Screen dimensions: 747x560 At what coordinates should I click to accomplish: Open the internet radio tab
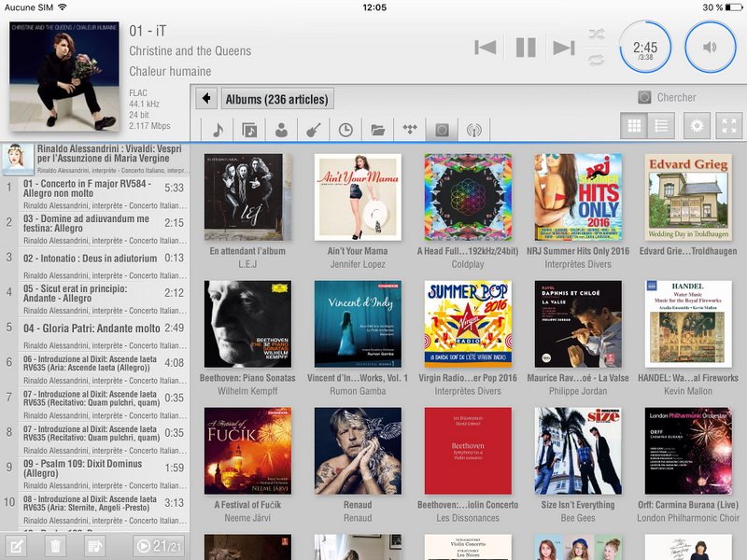473,130
